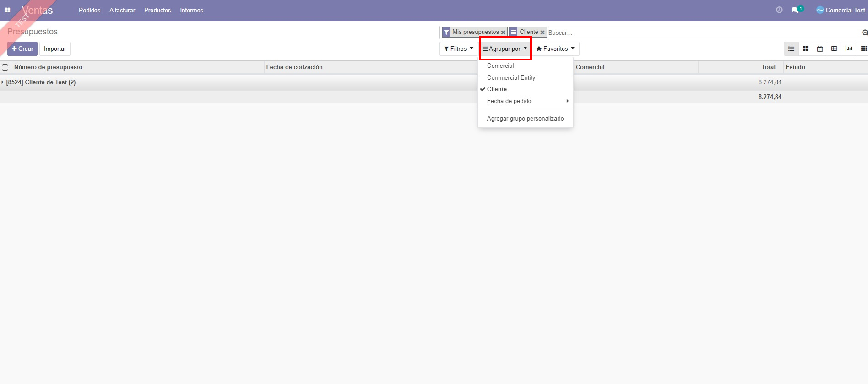
Task: Select the list view icon
Action: (791, 49)
